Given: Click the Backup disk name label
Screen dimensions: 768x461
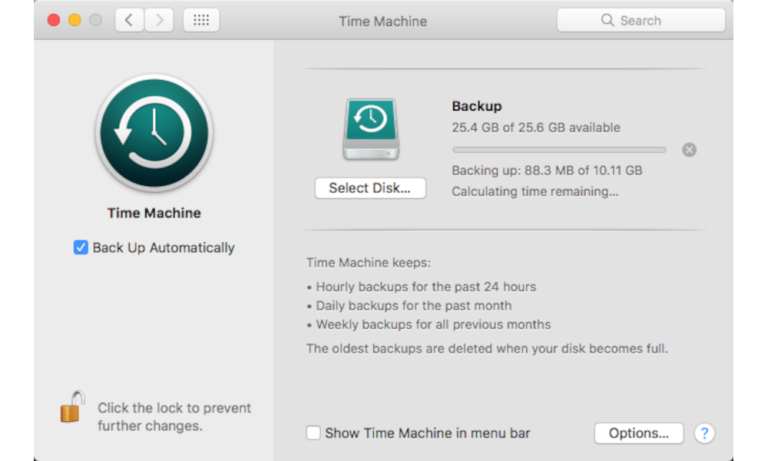Looking at the screenshot, I should (477, 106).
